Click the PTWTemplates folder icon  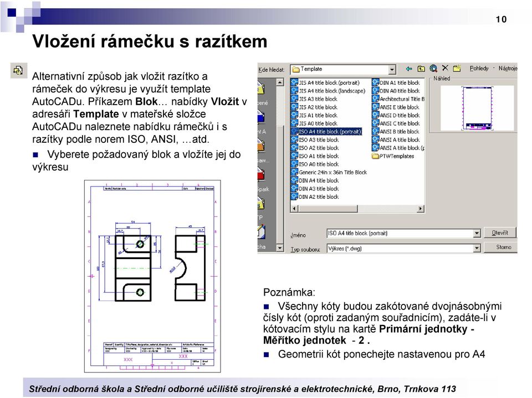pyautogui.click(x=375, y=156)
